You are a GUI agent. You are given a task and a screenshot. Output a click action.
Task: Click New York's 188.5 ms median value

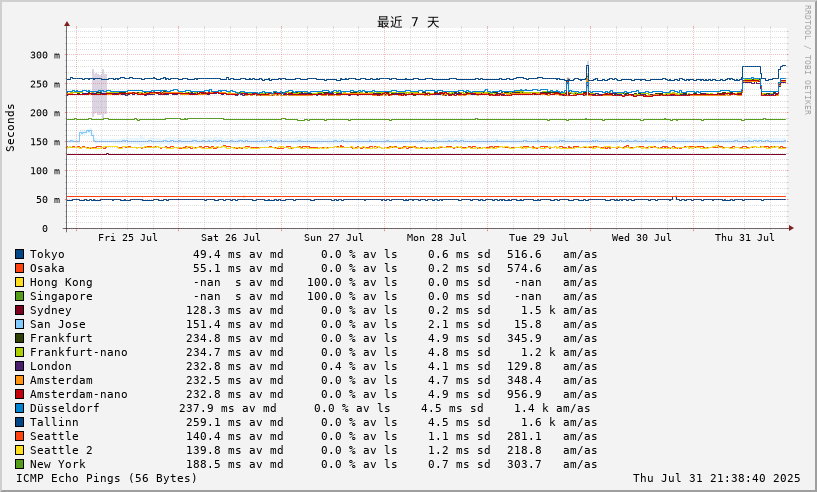(x=214, y=465)
